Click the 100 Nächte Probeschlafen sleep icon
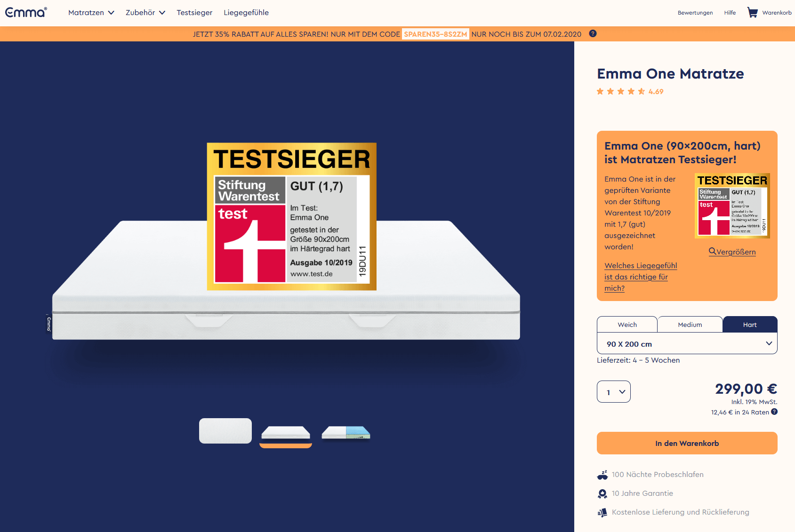 (x=602, y=475)
